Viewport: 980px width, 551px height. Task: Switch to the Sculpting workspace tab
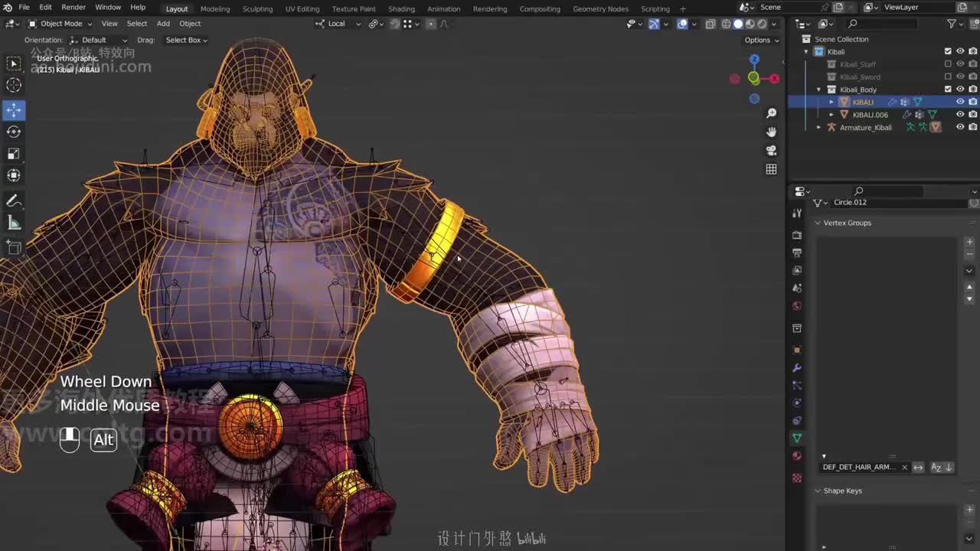[x=257, y=8]
